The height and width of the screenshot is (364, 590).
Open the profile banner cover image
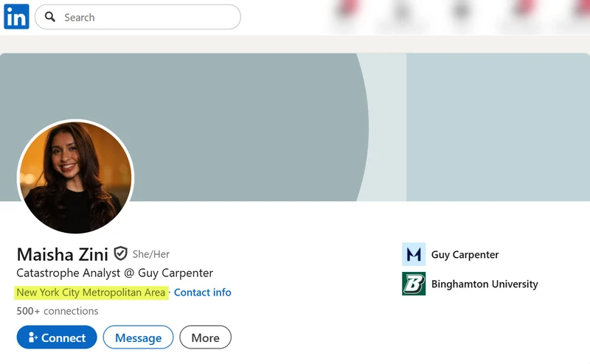pyautogui.click(x=295, y=127)
